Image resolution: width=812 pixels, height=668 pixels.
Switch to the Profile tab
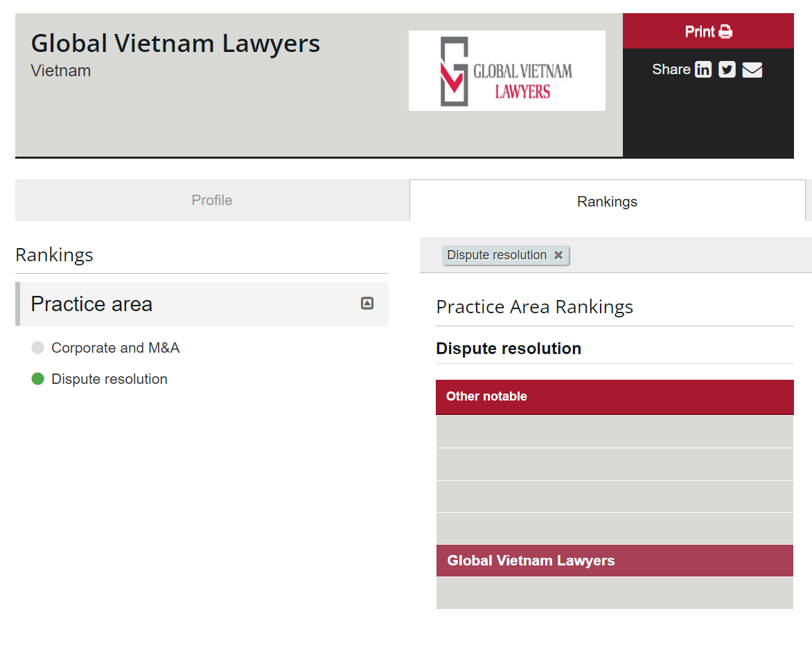tap(212, 200)
